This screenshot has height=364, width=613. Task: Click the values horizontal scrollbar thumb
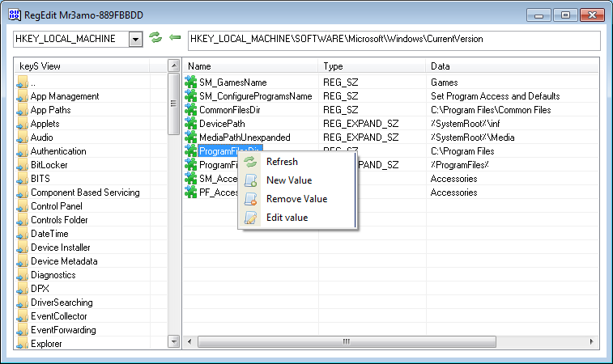point(347,341)
